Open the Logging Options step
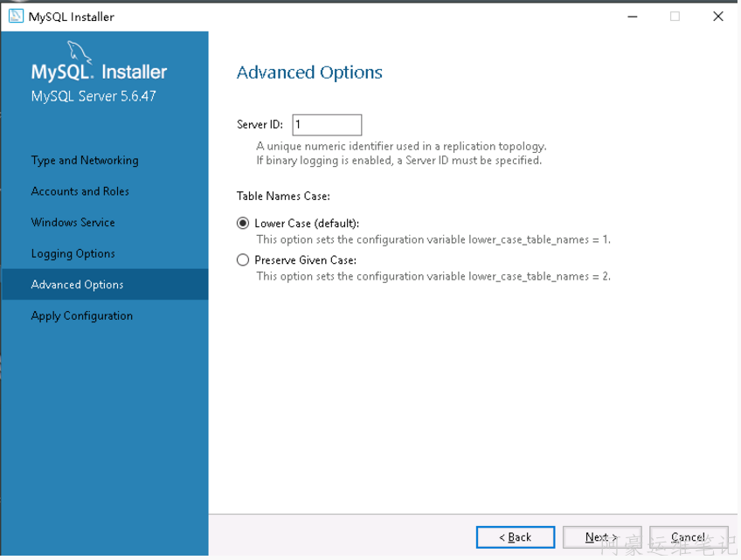741x560 pixels. [x=73, y=254]
